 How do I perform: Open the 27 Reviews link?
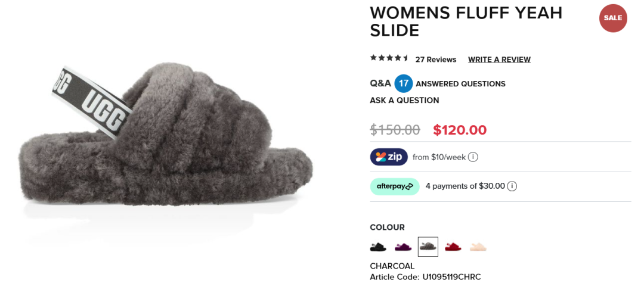(436, 60)
